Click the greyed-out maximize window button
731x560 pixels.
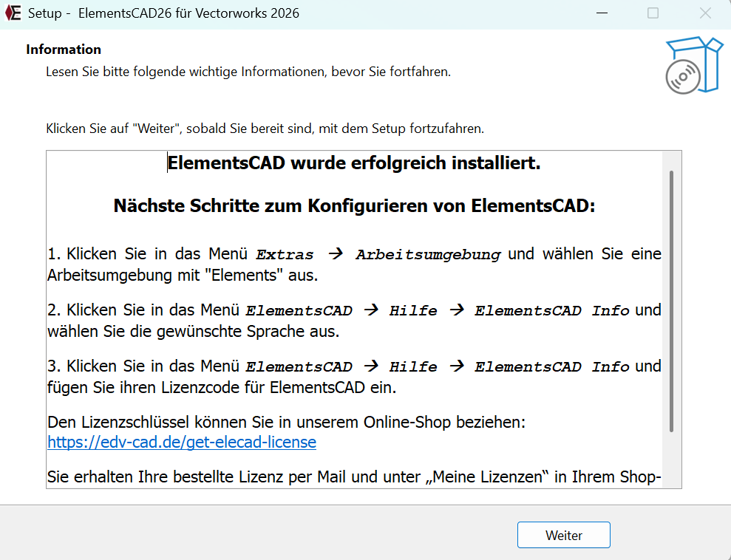653,13
